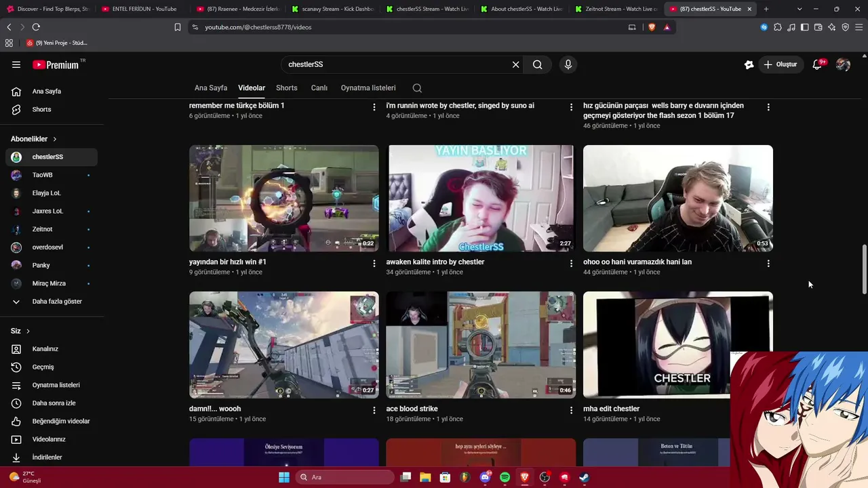Toggle the browser sidebar panel

coord(804,27)
